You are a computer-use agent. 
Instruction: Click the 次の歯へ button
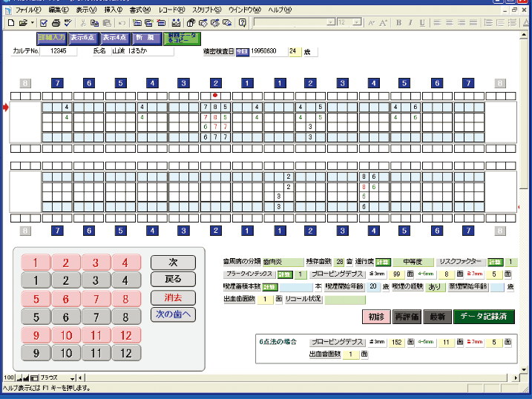[x=173, y=314]
